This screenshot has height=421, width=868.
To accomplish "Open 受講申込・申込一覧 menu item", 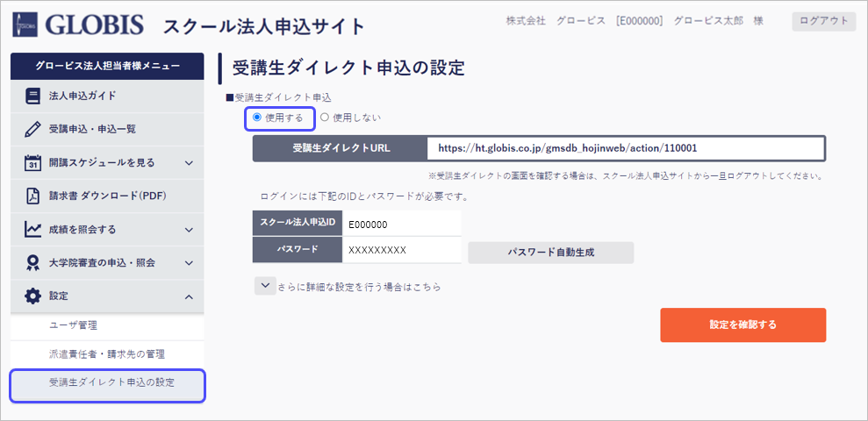I will point(107,130).
